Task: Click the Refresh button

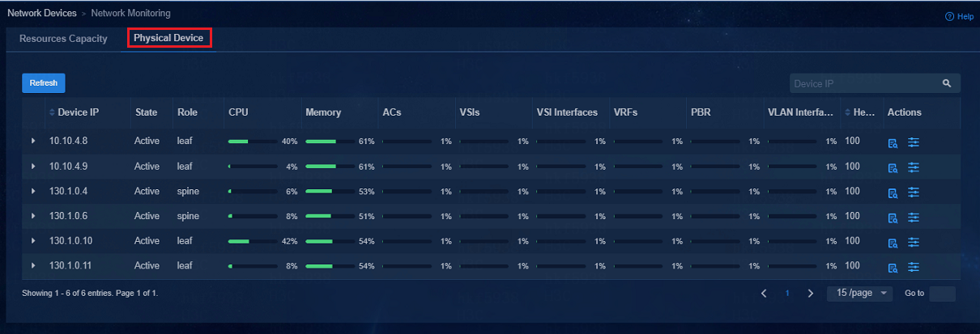Action: pyautogui.click(x=44, y=83)
